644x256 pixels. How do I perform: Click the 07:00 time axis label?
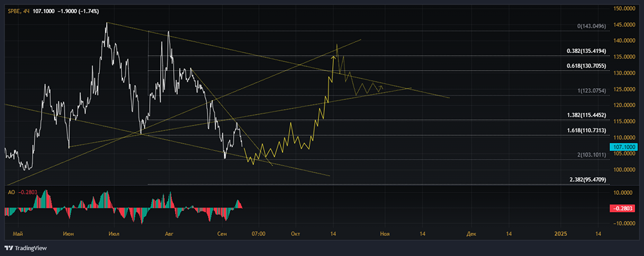(259, 234)
